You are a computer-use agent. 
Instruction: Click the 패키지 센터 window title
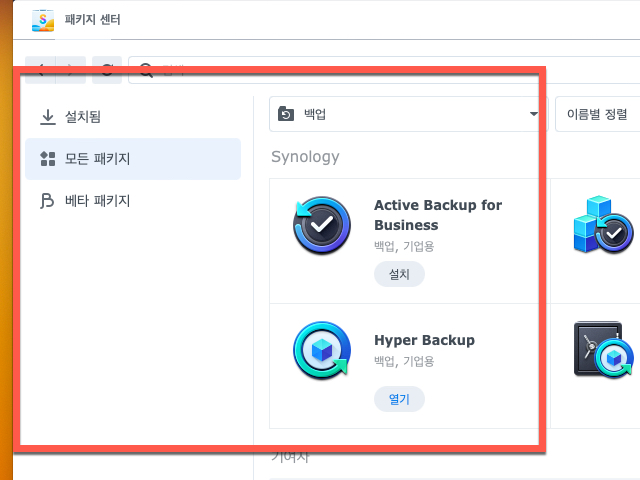point(93,20)
